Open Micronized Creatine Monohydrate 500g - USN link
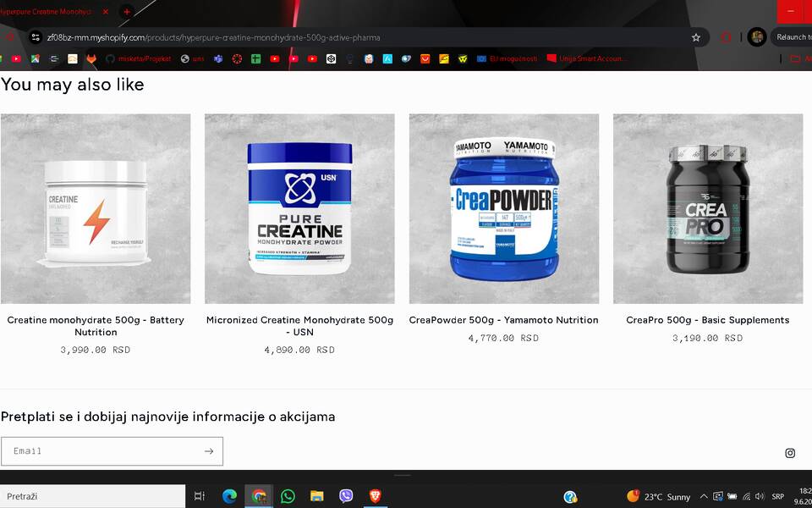The height and width of the screenshot is (508, 812). point(299,326)
